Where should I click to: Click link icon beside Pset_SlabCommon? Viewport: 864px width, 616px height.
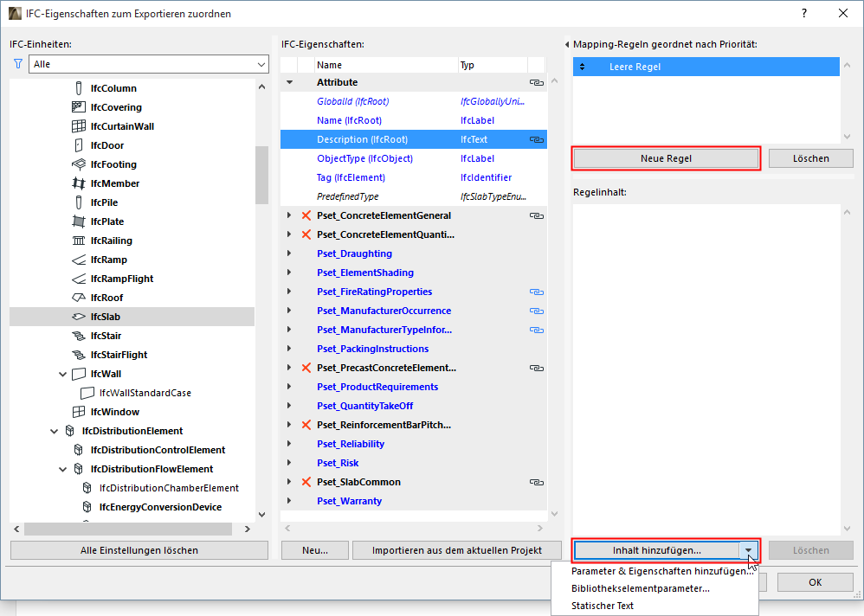(x=537, y=482)
